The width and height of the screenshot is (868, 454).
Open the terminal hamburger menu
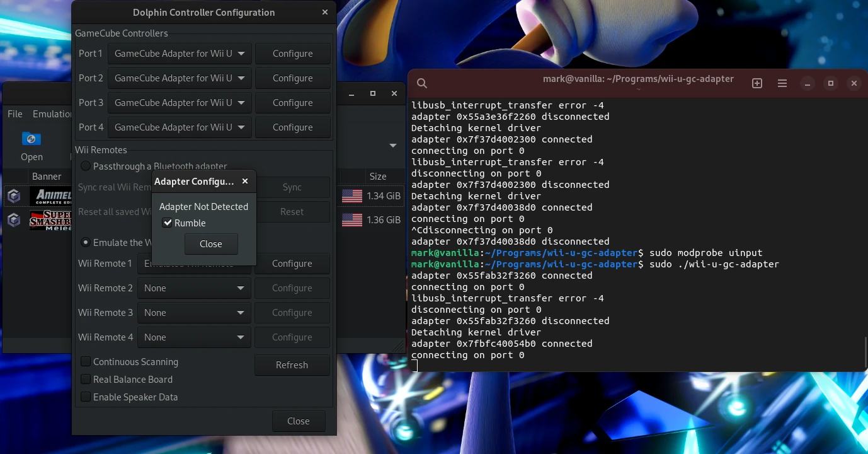click(x=782, y=83)
